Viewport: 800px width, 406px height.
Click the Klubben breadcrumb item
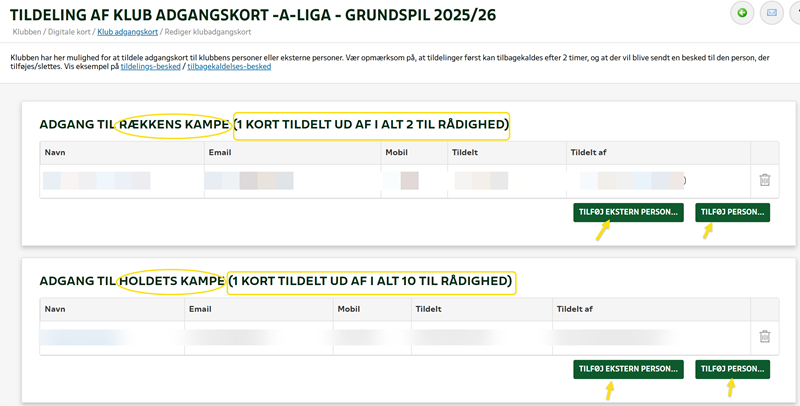click(27, 33)
